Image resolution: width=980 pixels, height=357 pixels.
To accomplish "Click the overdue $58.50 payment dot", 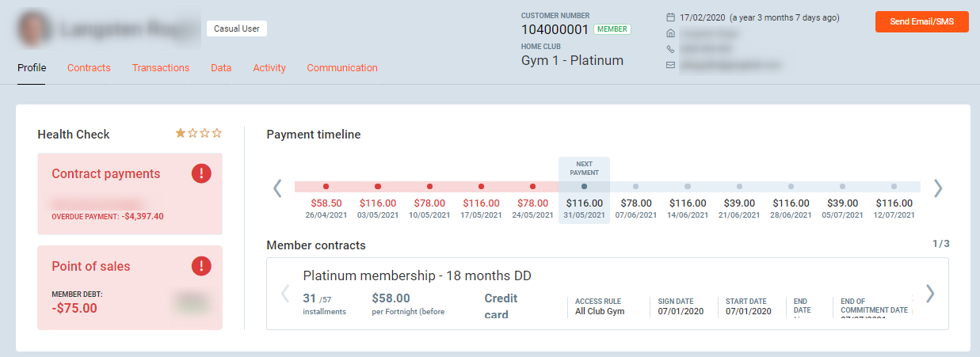I will (x=326, y=187).
